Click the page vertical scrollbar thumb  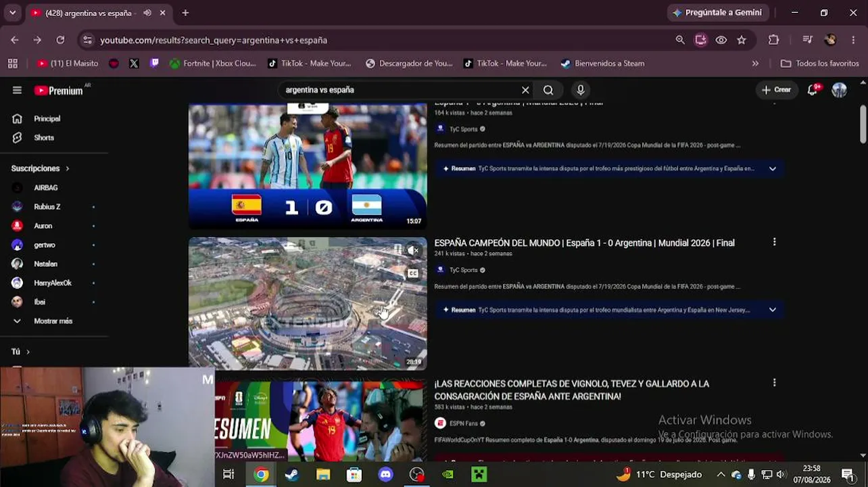point(863,124)
